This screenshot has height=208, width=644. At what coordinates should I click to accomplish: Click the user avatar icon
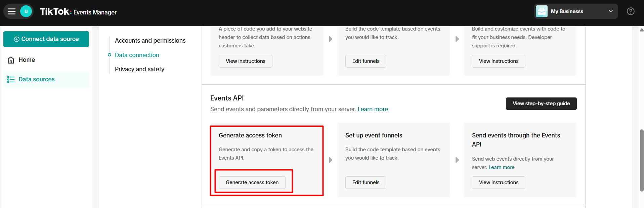tap(26, 12)
